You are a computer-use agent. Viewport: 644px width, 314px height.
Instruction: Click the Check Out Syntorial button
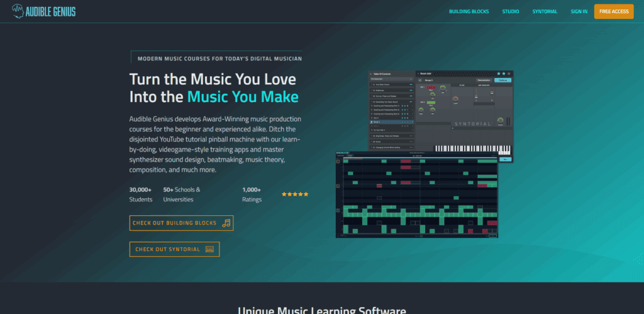174,249
